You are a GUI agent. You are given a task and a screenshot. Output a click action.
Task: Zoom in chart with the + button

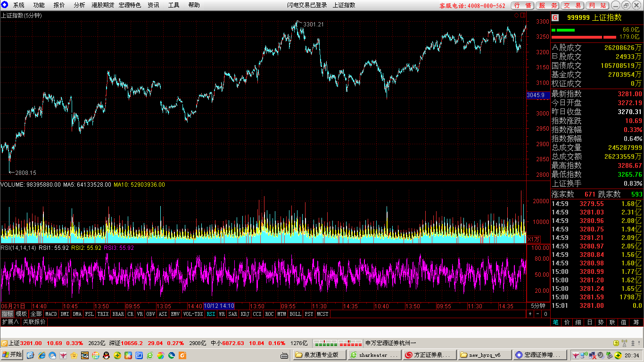530,314
